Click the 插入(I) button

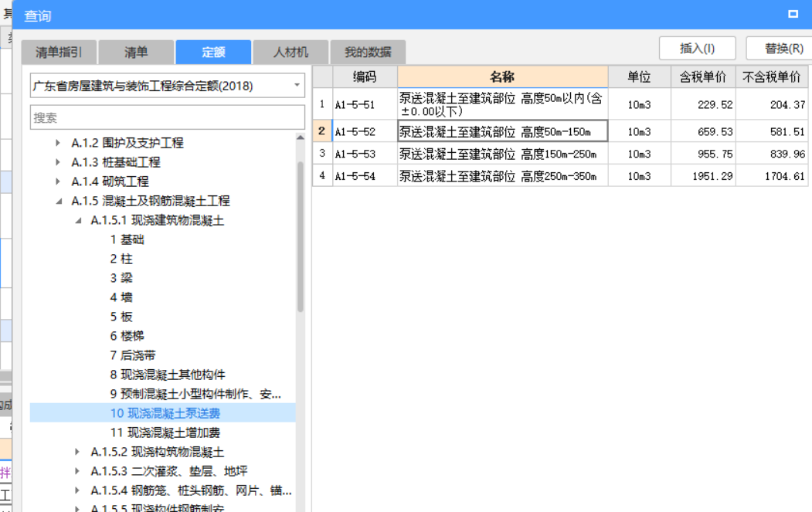pos(697,49)
